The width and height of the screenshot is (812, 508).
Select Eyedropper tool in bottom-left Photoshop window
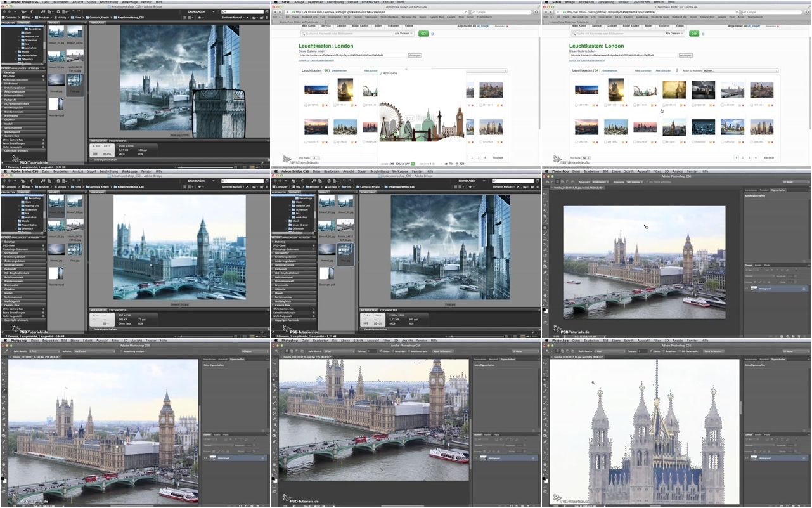coord(4,391)
